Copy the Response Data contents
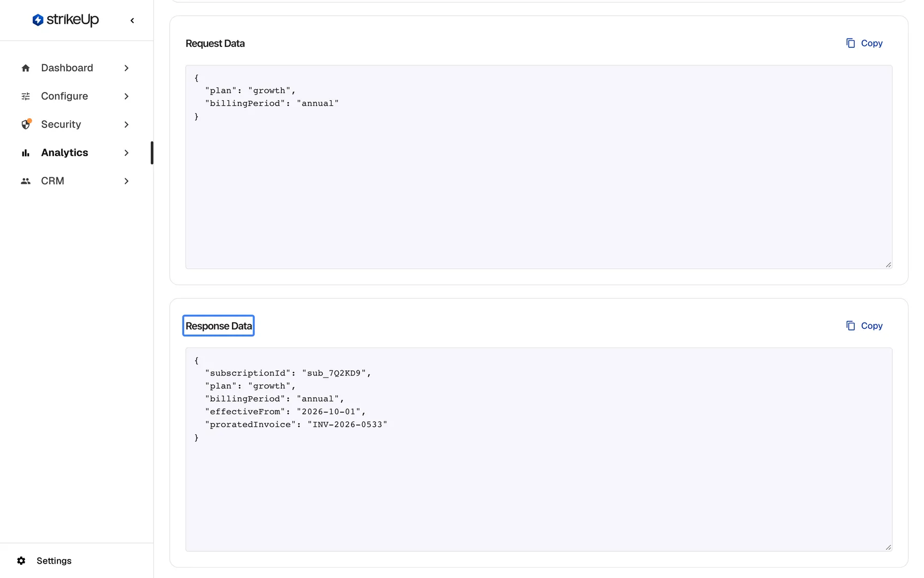 point(864,326)
